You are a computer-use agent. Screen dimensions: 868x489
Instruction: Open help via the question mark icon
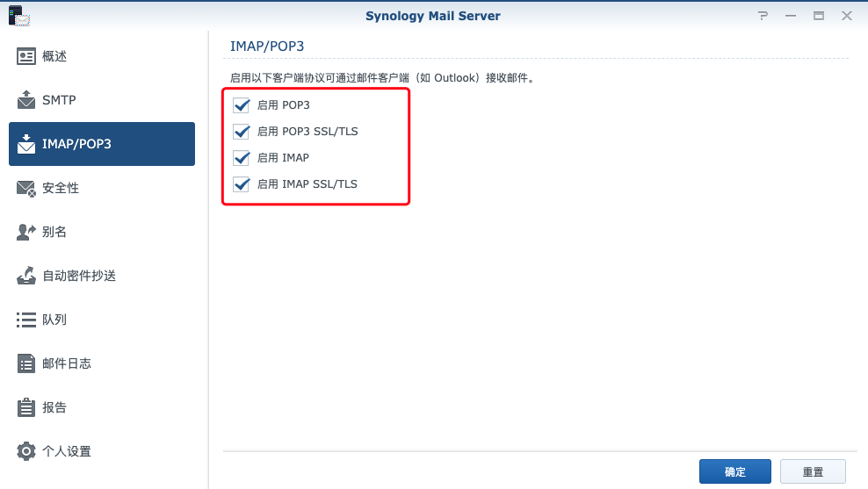763,16
